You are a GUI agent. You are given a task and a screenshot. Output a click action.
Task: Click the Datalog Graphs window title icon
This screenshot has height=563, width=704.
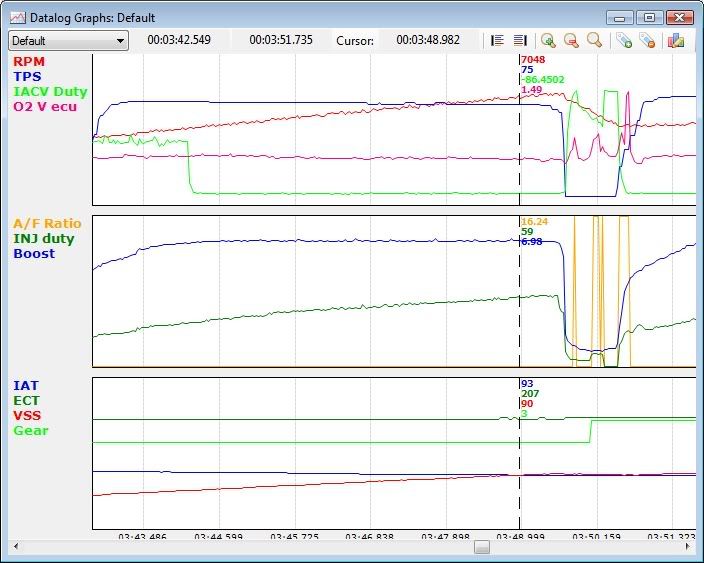point(18,18)
